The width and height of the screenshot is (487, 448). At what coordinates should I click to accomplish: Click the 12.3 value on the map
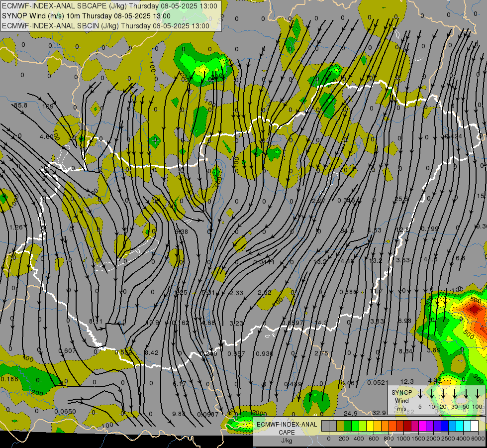click(x=407, y=381)
